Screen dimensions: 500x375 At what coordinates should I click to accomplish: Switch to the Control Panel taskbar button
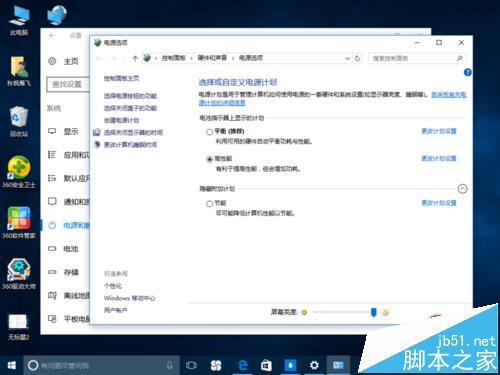coord(338,365)
